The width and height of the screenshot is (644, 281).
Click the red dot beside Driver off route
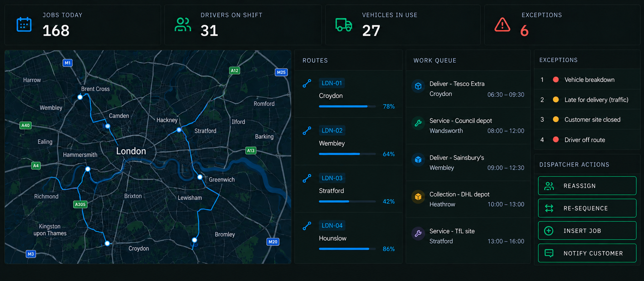pyautogui.click(x=556, y=139)
